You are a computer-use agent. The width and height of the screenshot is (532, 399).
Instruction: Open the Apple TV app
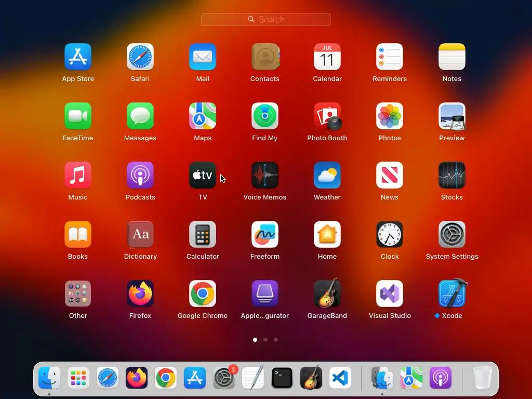(203, 175)
